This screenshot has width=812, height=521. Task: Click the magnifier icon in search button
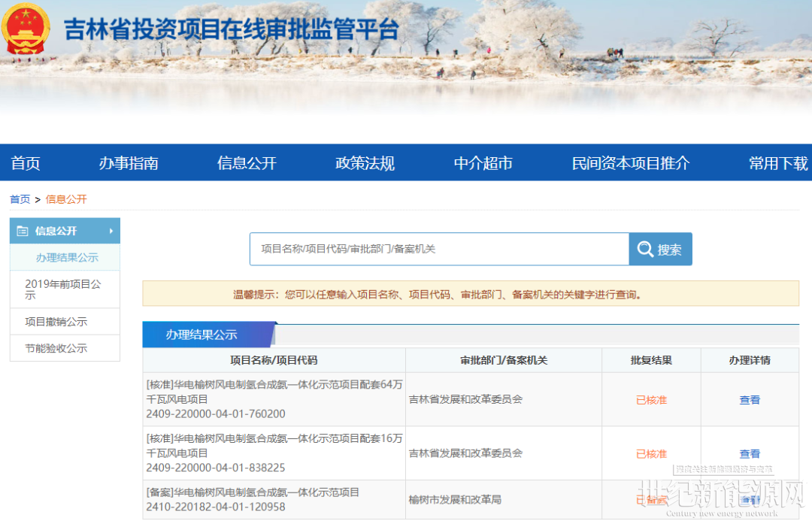(x=645, y=249)
